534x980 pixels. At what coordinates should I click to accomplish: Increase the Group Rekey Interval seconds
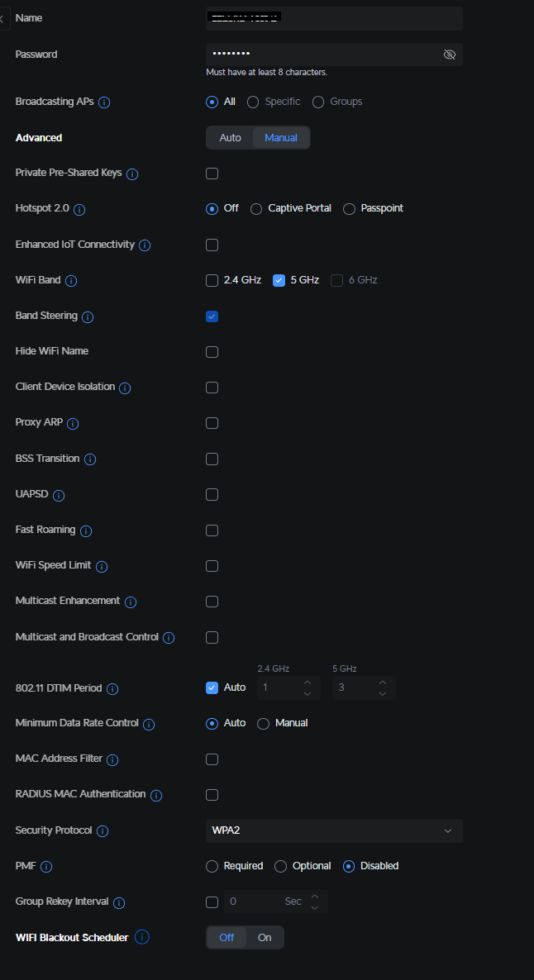coord(314,897)
